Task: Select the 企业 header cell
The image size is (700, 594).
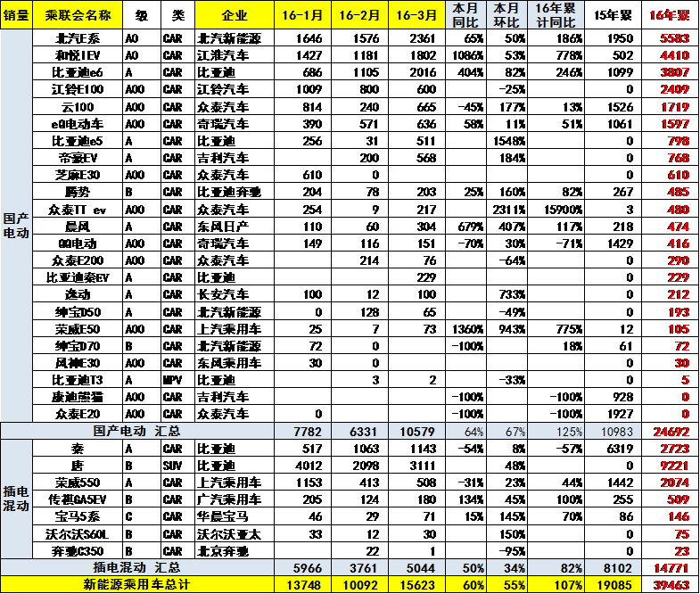Action: click(x=235, y=15)
